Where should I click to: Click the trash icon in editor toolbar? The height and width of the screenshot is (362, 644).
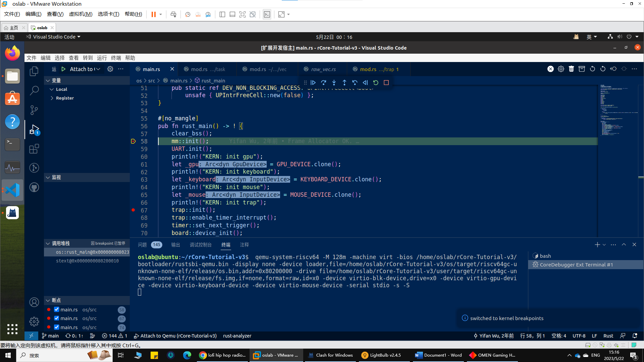(x=571, y=69)
